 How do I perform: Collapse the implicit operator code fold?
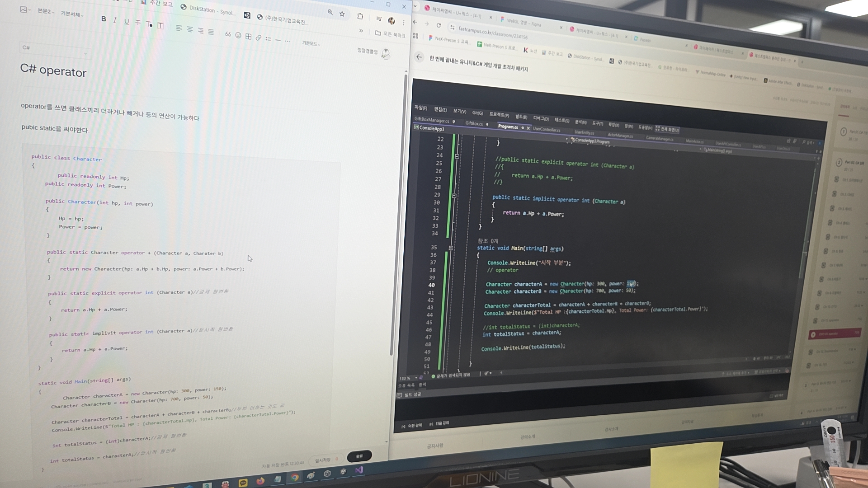click(454, 196)
